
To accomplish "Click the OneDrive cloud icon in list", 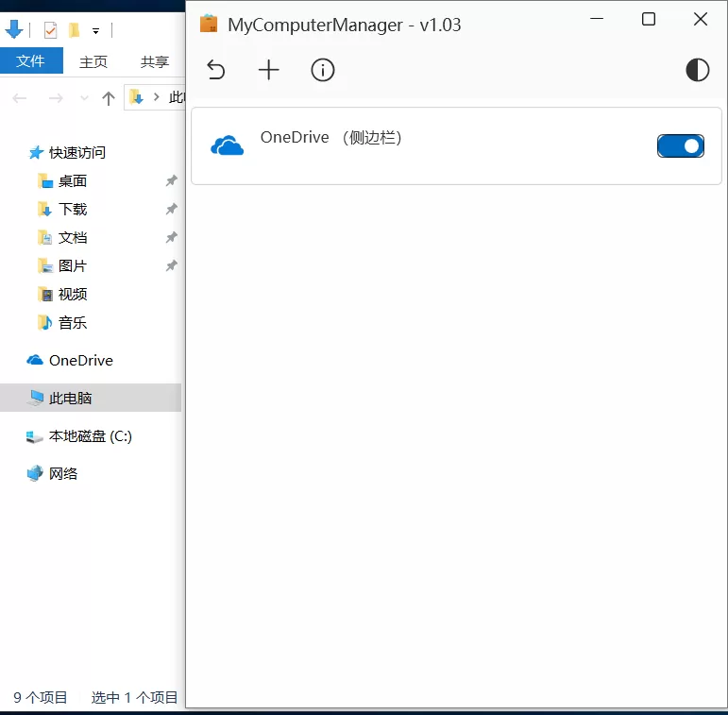I will tap(227, 145).
